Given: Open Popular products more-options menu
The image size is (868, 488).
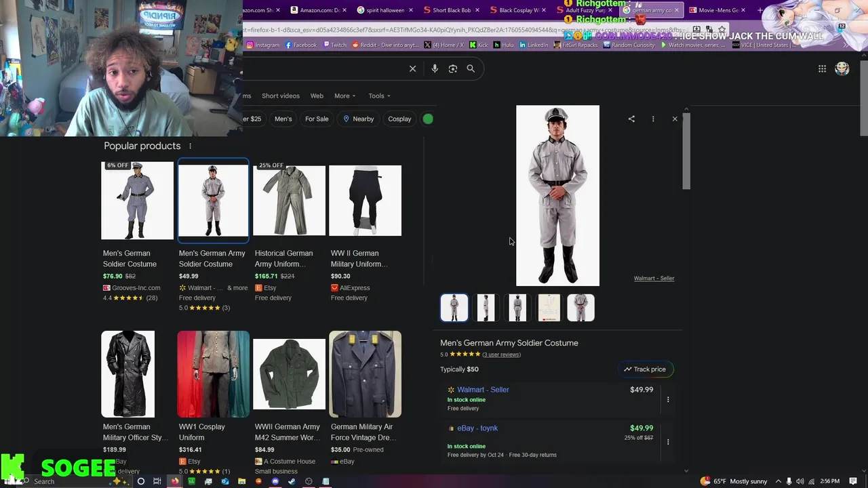Looking at the screenshot, I should point(190,146).
